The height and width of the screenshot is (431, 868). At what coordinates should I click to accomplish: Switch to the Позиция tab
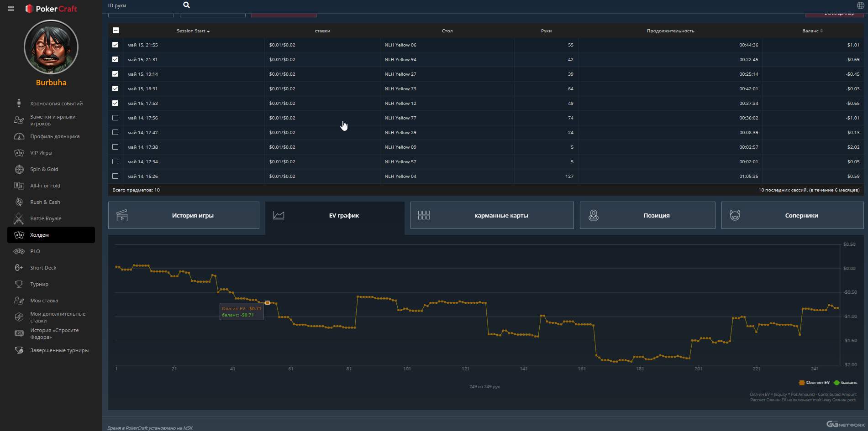point(647,215)
